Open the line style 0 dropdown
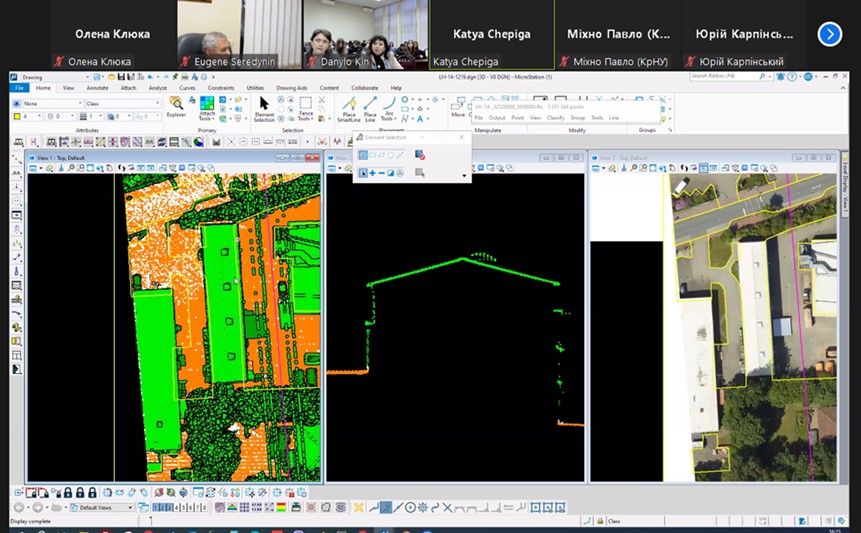Viewport: 861px width, 533px height. [60, 116]
